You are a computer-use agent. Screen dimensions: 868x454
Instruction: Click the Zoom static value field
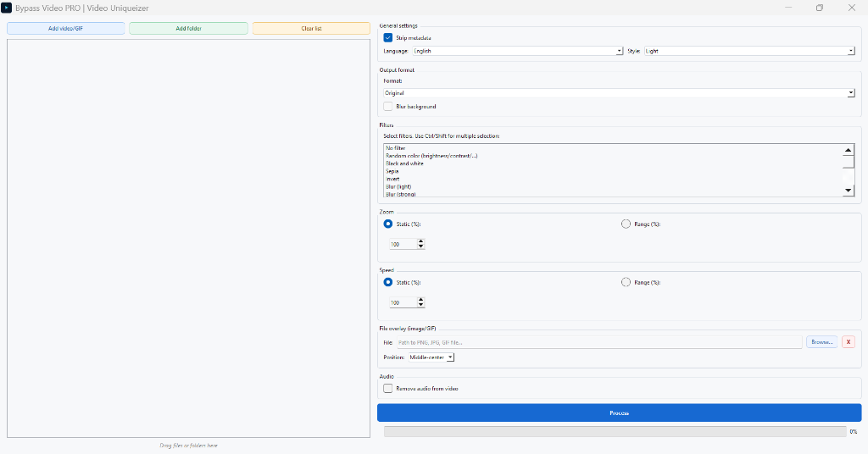[x=403, y=244]
